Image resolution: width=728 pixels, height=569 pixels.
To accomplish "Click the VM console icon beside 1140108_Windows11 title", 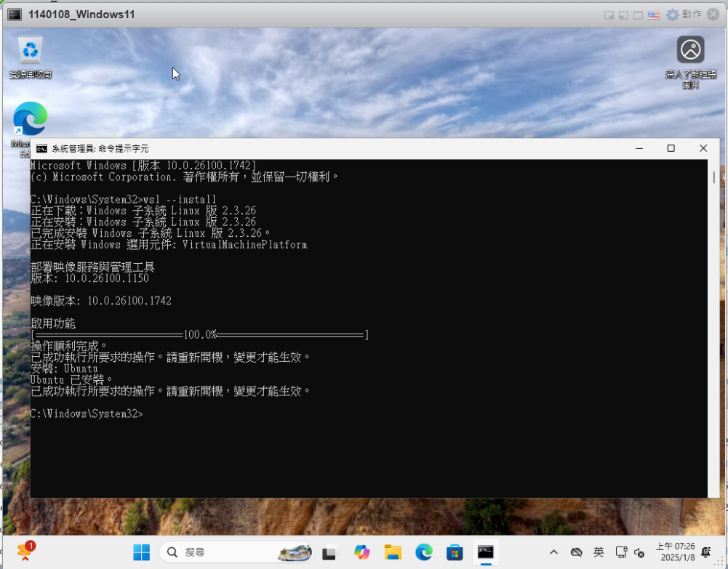I will pos(15,15).
